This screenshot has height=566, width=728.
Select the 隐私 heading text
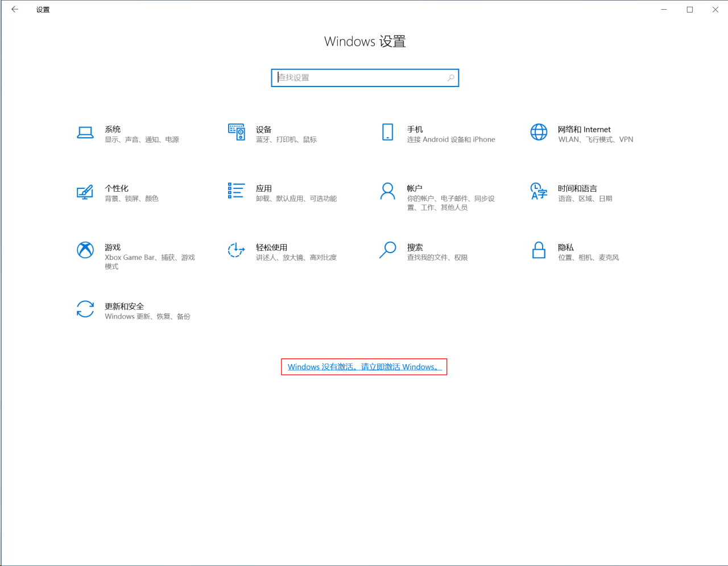click(x=566, y=247)
